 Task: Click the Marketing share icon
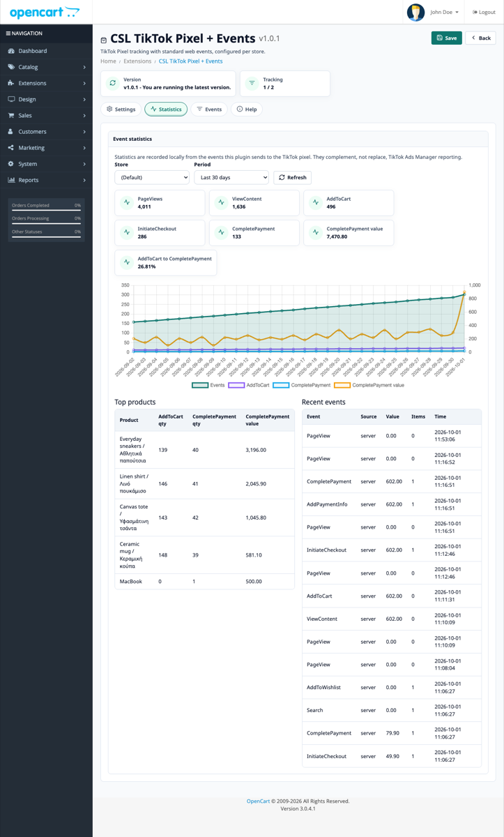11,148
